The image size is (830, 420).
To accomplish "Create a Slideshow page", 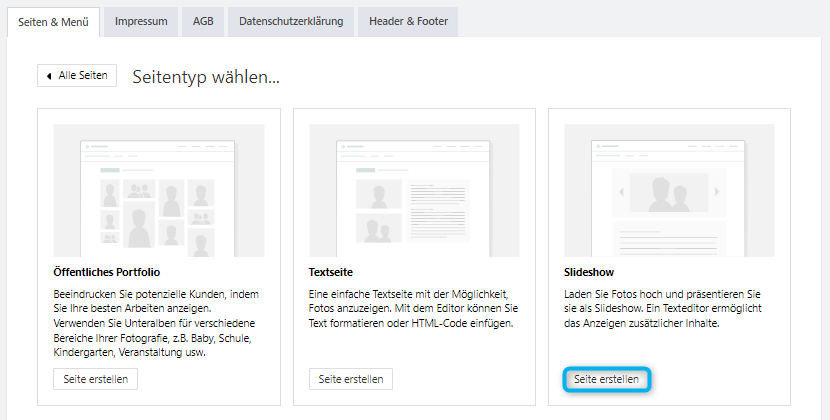I will 606,379.
